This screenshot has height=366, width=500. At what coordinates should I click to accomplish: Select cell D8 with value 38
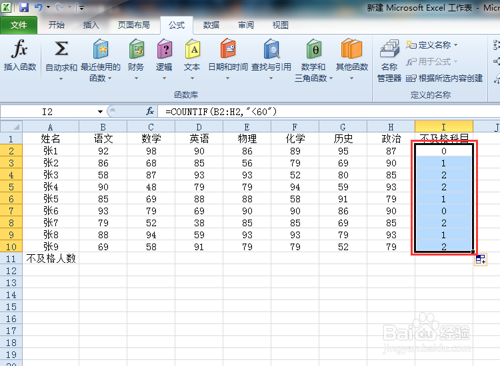199,223
